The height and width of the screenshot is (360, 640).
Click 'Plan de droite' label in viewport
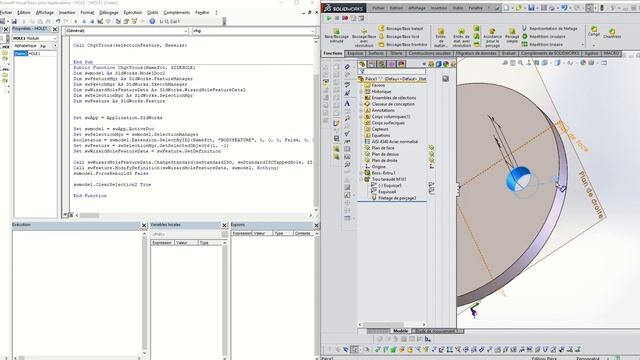(591, 195)
